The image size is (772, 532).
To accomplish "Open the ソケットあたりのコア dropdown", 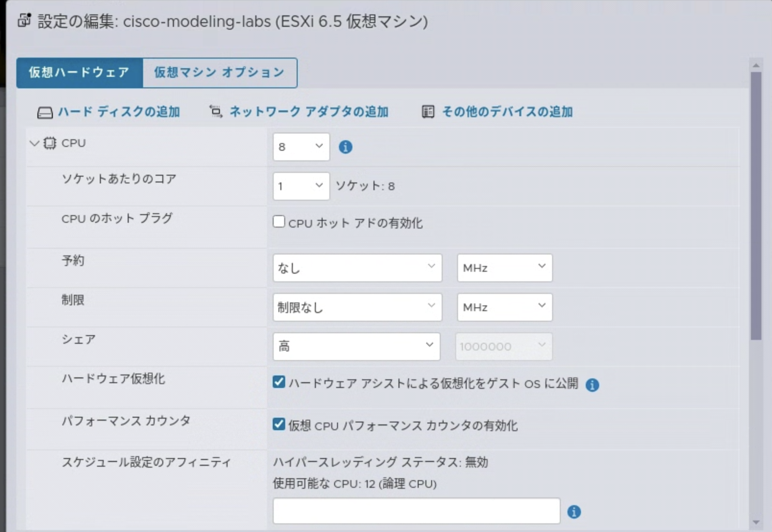I will point(301,186).
